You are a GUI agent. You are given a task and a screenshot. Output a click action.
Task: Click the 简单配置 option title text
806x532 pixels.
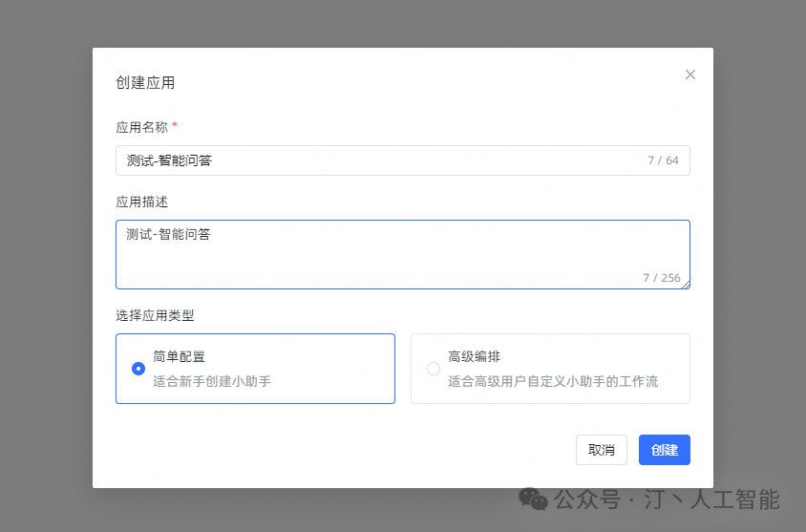click(180, 357)
